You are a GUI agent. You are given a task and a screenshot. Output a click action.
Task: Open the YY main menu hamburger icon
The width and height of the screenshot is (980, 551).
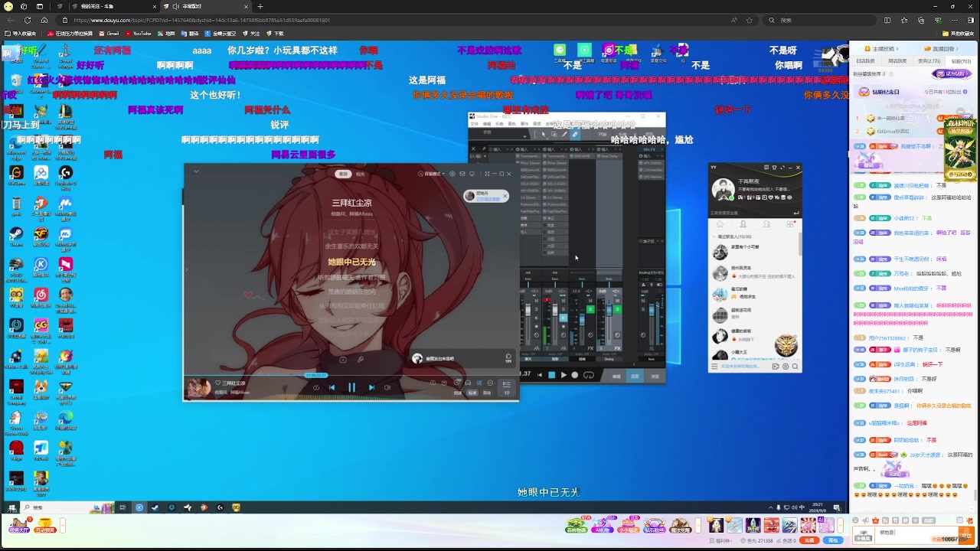click(715, 367)
